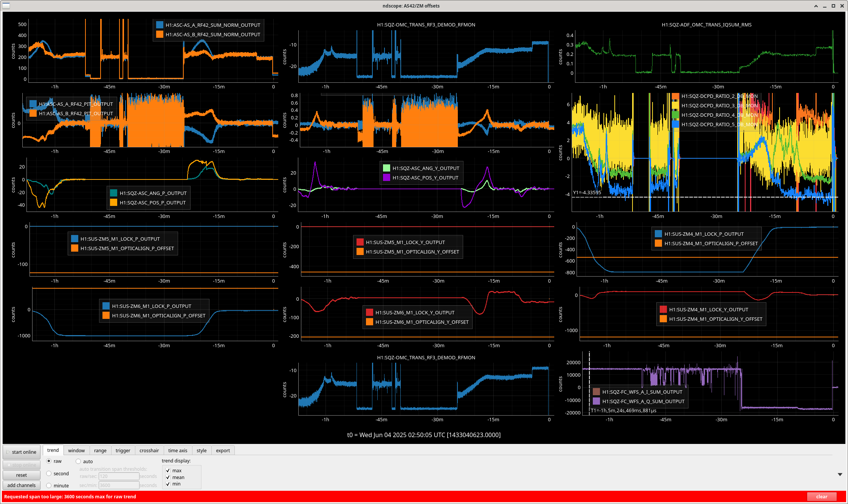
Task: Click the orange swatch for ZM5_M1_OPTICALIGN_Y_OFFSET
Action: pyautogui.click(x=360, y=252)
